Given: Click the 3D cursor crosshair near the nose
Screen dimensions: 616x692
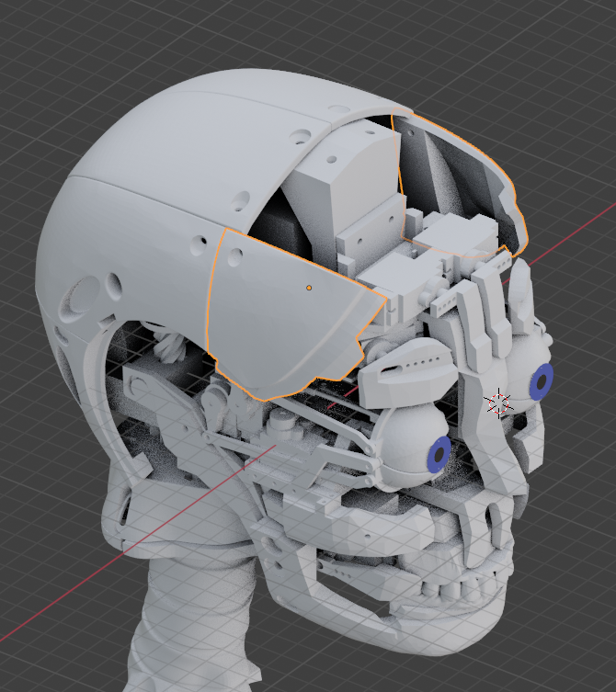Looking at the screenshot, I should click(499, 402).
